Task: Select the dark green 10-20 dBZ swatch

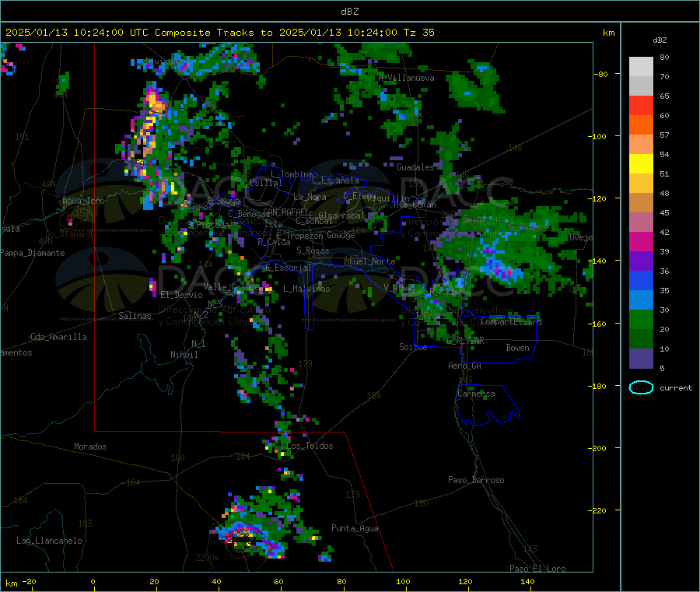Action: (641, 339)
